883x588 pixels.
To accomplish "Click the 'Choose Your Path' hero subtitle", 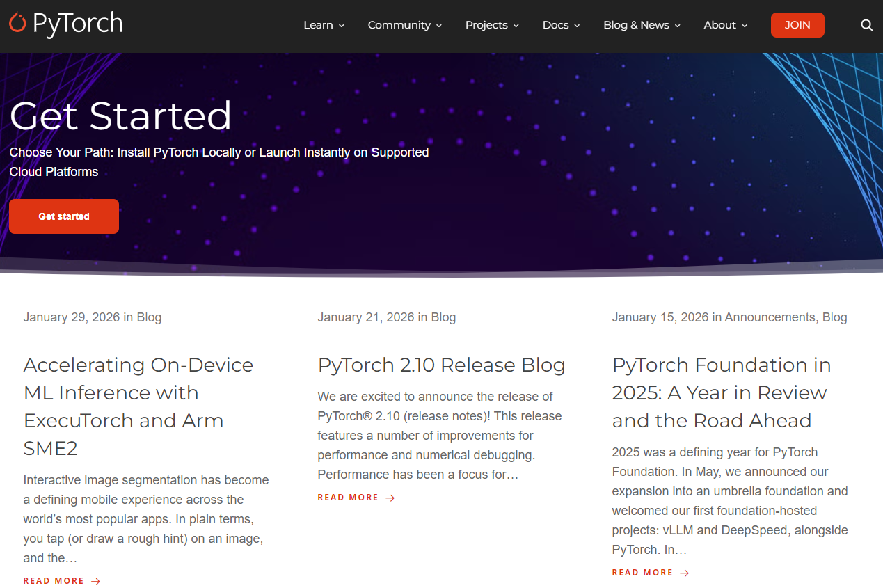I will pos(219,162).
